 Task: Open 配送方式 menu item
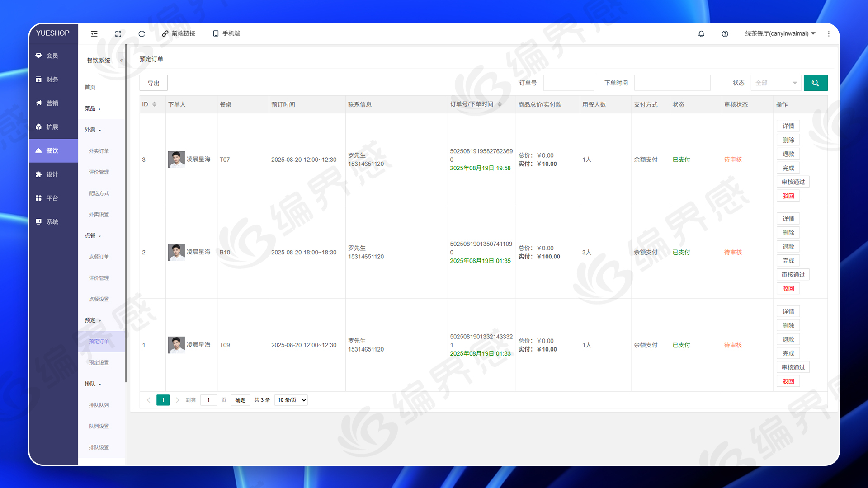(x=99, y=193)
